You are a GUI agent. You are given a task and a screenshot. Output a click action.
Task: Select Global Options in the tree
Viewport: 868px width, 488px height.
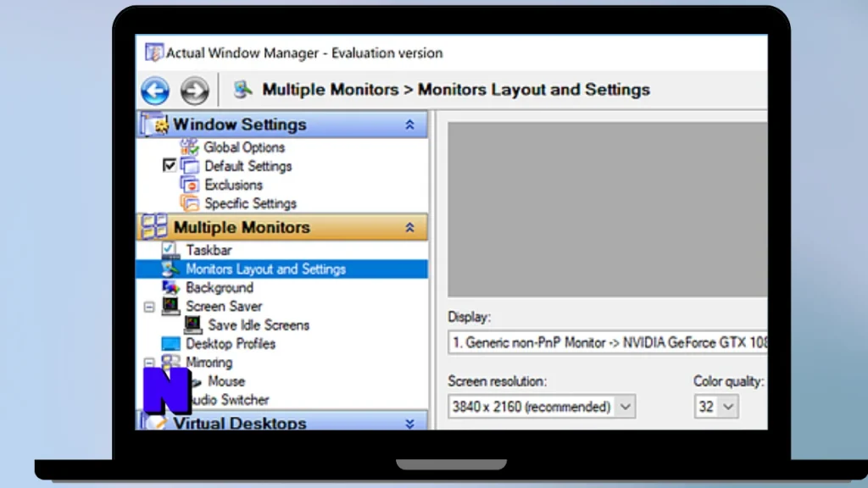[244, 147]
